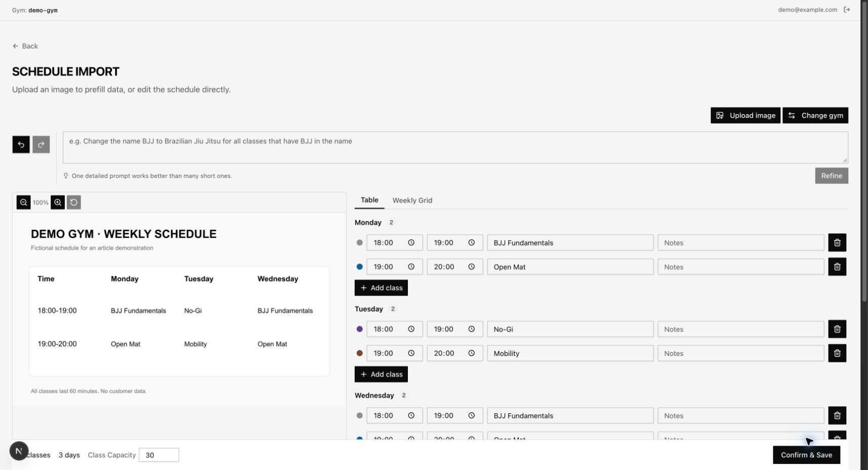The image size is (868, 470).
Task: Click Notes field for Wednesday BJJ Fundamentals
Action: (741, 416)
